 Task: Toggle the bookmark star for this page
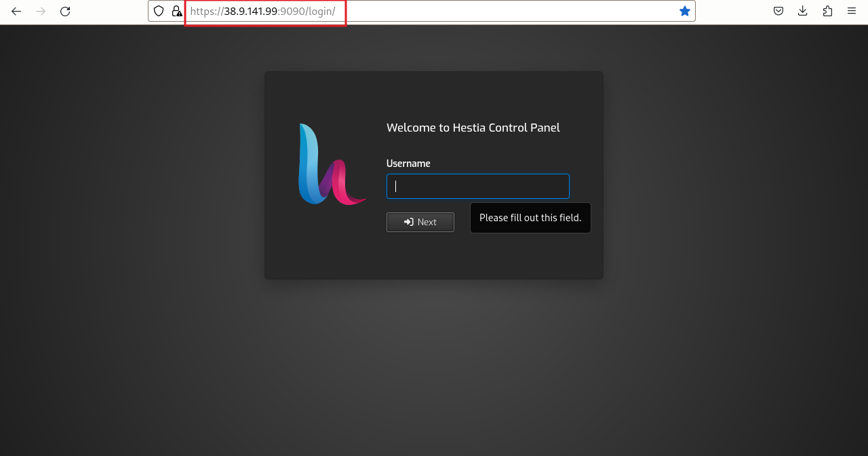point(685,11)
